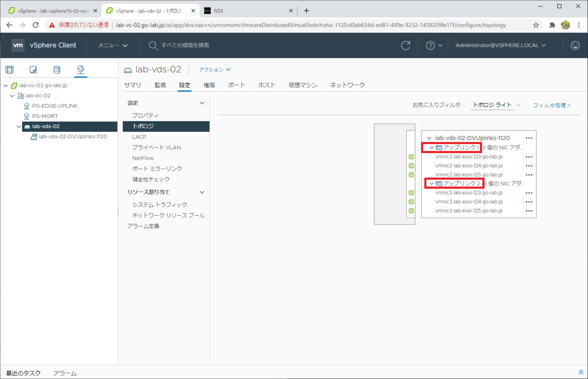Open ellipsis menu for vmnic3 lab-esxi-124
Image resolution: width=588 pixels, height=379 pixels.
pos(529,202)
